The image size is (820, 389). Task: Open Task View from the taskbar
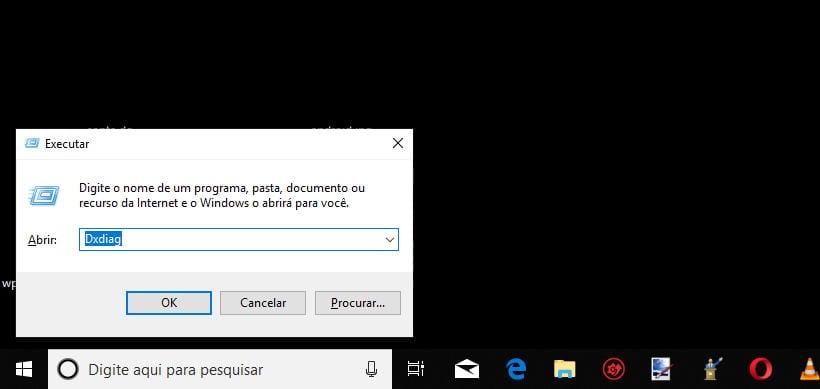click(x=416, y=369)
